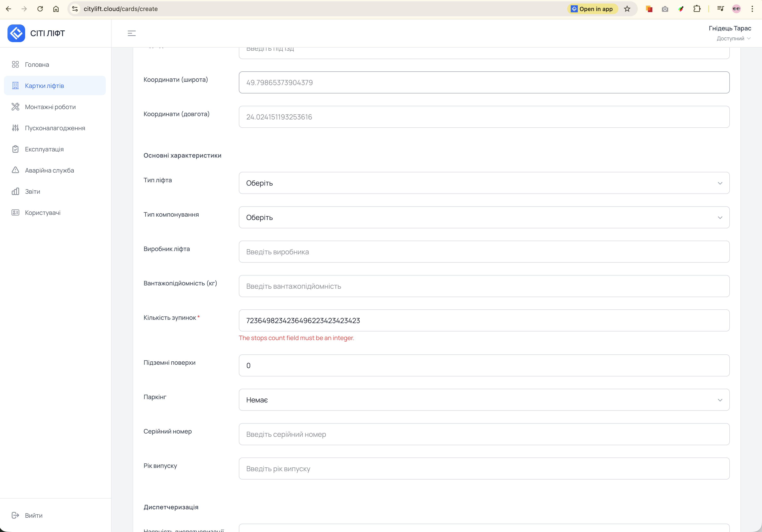Open Експлуатація menu item

[x=44, y=149]
